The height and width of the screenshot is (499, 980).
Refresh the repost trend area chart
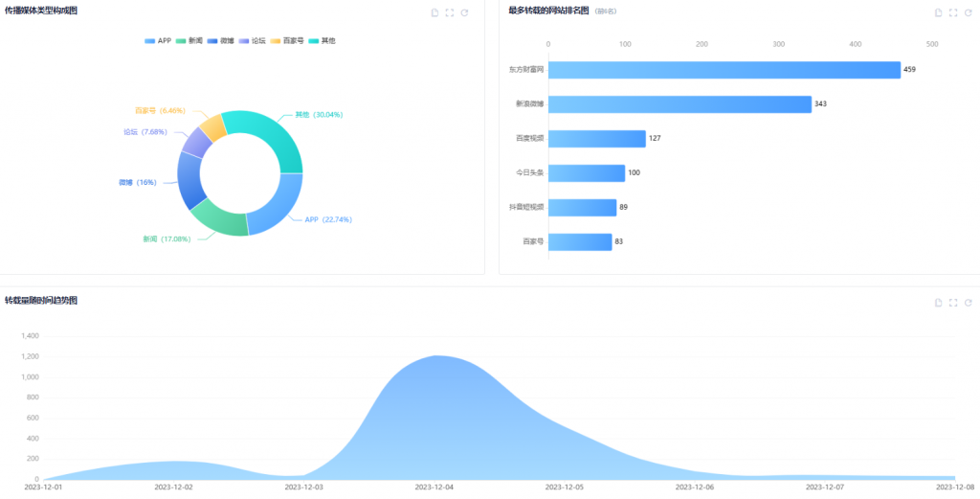(968, 303)
